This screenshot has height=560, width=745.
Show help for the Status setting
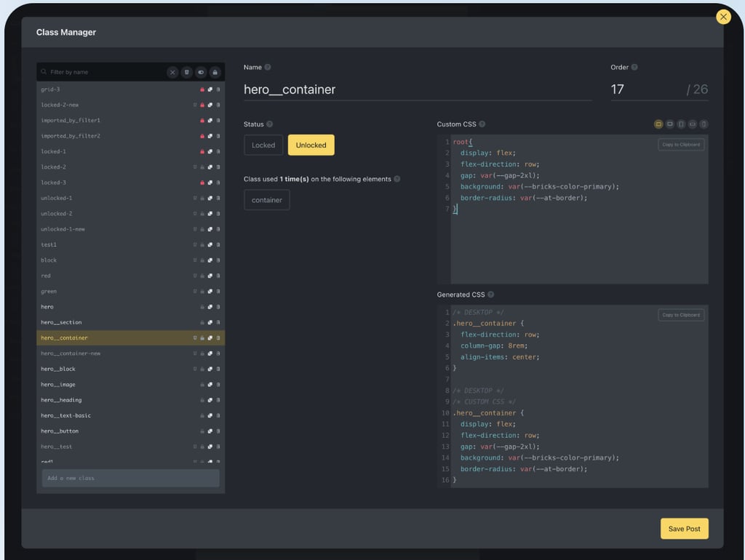[x=269, y=124]
